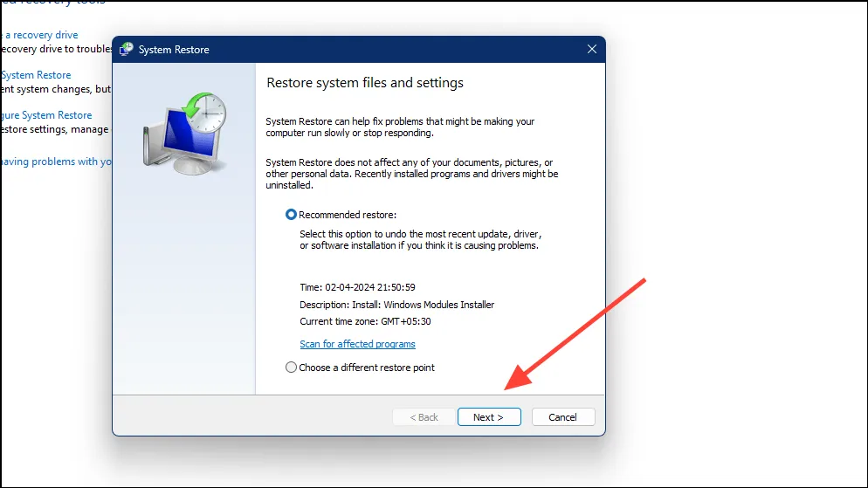Select the Recommended restore radio button
The height and width of the screenshot is (488, 868).
coord(291,215)
